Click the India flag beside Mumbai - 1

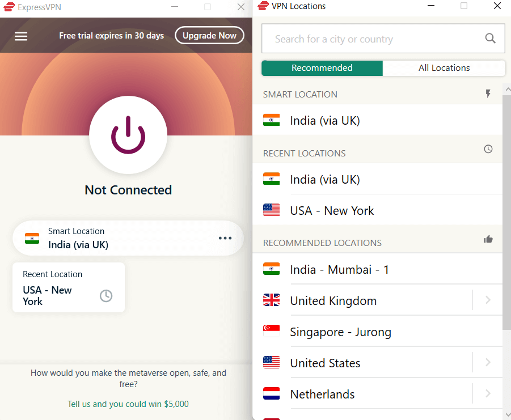point(271,269)
